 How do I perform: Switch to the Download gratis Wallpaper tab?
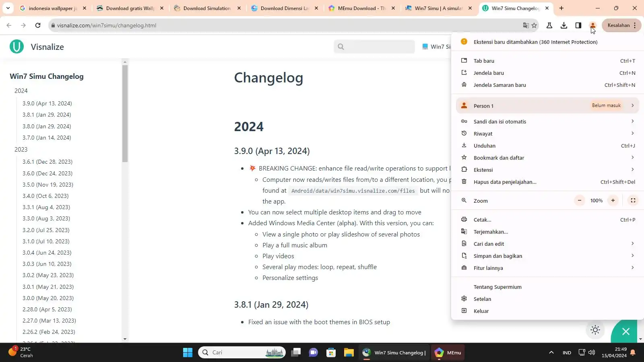point(130,8)
